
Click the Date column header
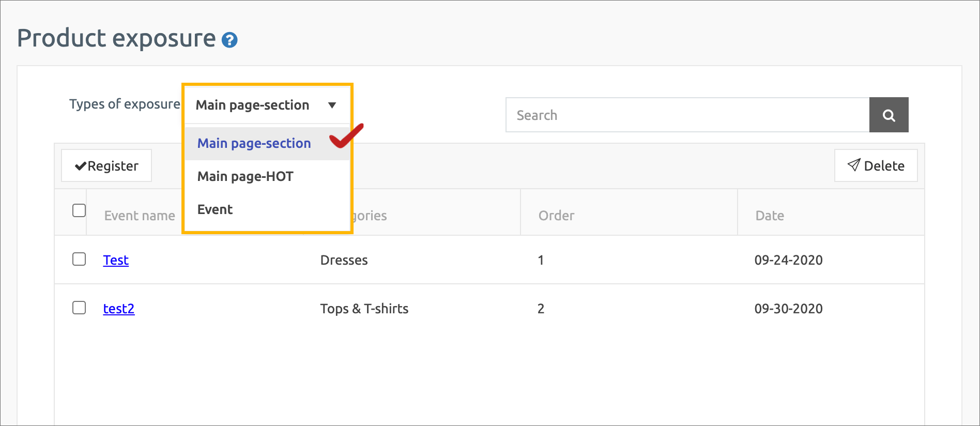pos(770,216)
